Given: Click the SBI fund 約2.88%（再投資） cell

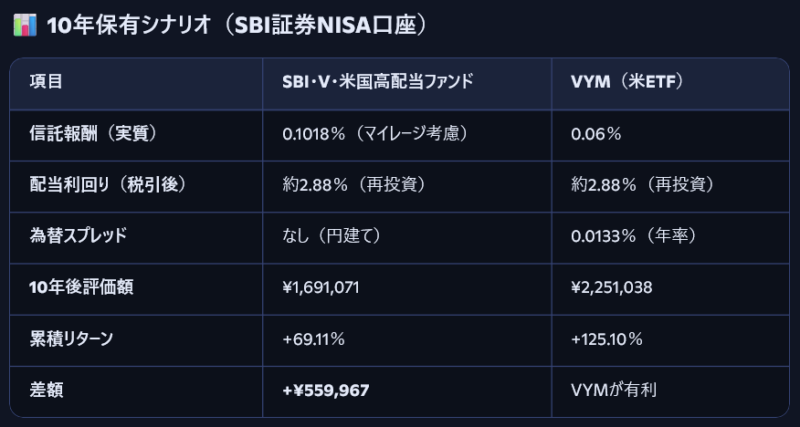Looking at the screenshot, I should (x=349, y=185).
